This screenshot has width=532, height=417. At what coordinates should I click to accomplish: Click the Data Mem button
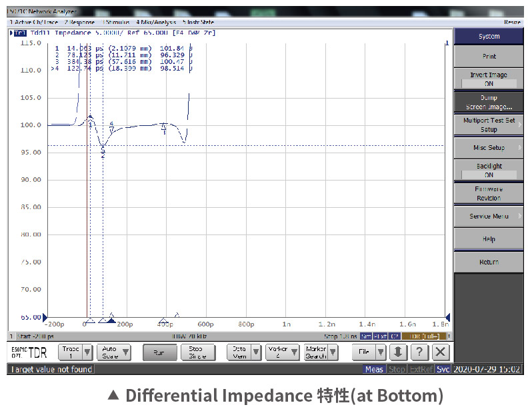point(239,352)
